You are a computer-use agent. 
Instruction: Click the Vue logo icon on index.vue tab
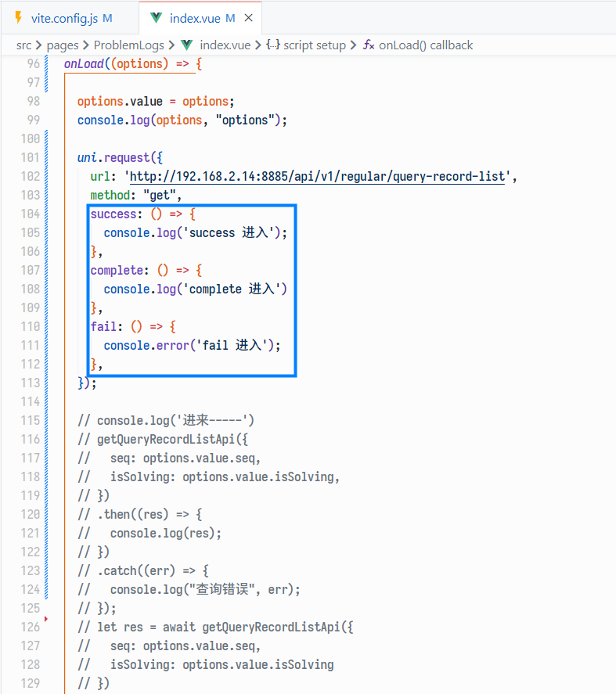pos(157,17)
